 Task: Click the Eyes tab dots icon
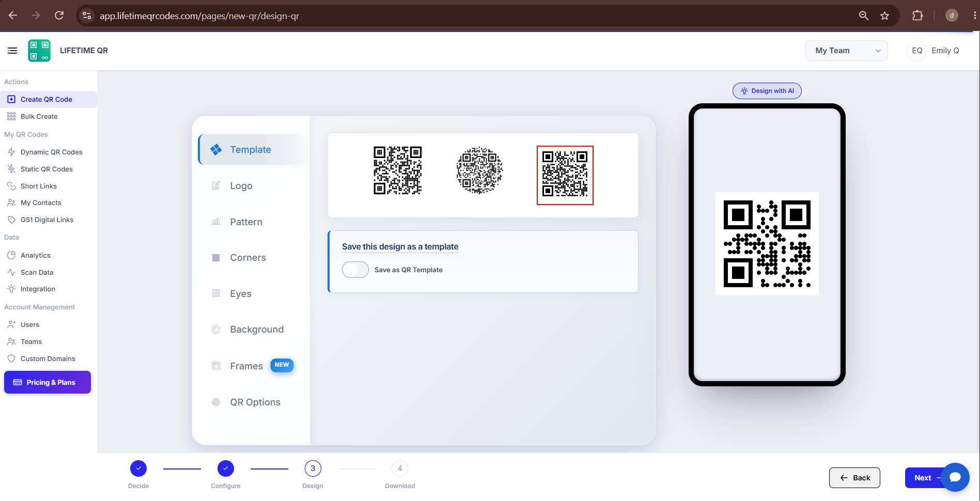tap(216, 293)
